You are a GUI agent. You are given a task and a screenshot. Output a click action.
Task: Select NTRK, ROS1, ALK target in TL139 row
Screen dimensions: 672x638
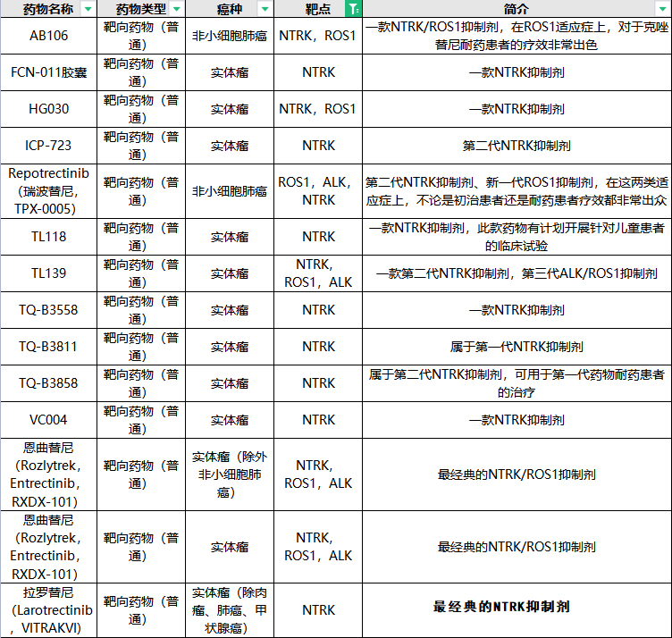pos(318,273)
